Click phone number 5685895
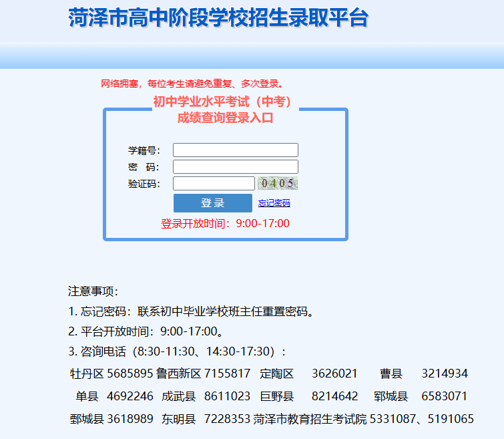The height and width of the screenshot is (439, 504). click(x=130, y=374)
